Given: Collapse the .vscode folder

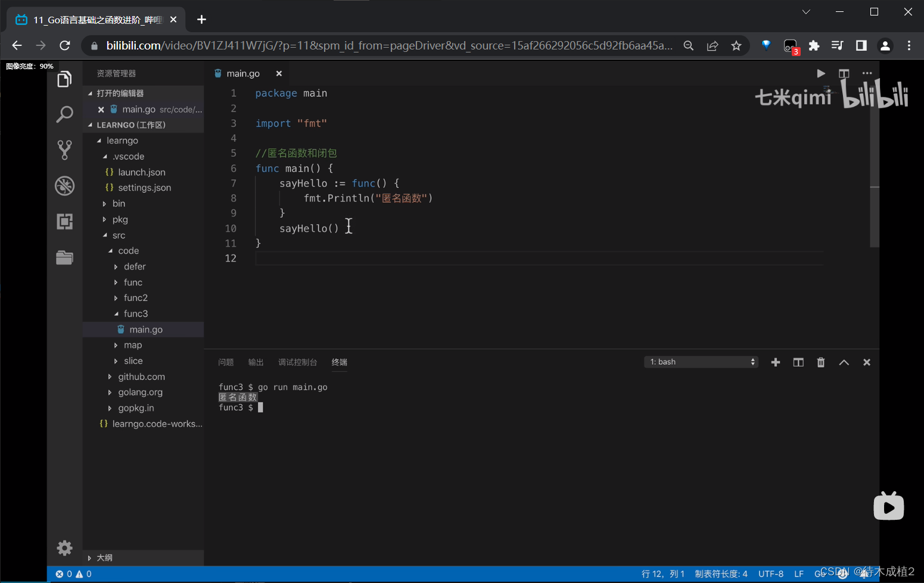Looking at the screenshot, I should pos(143,156).
